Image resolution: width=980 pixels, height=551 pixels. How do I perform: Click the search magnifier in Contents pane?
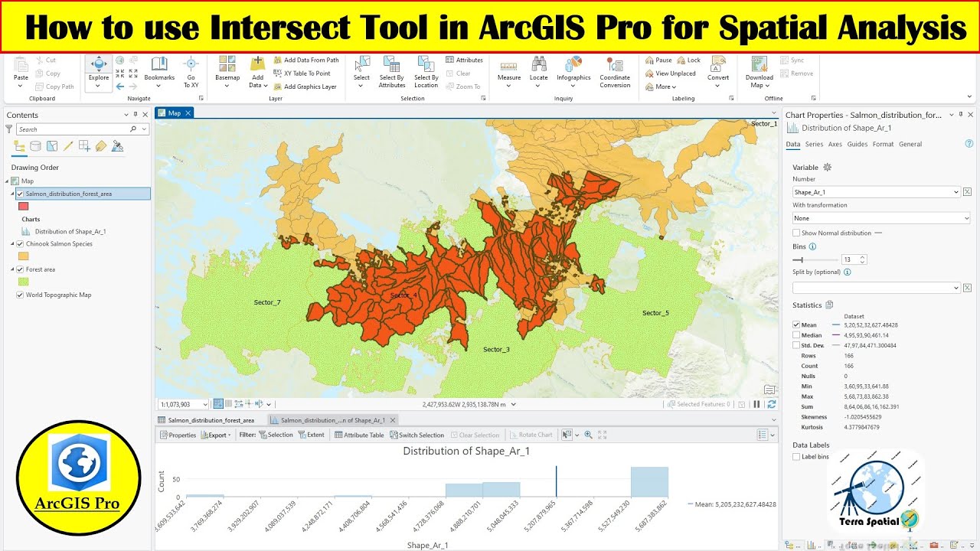(x=133, y=129)
